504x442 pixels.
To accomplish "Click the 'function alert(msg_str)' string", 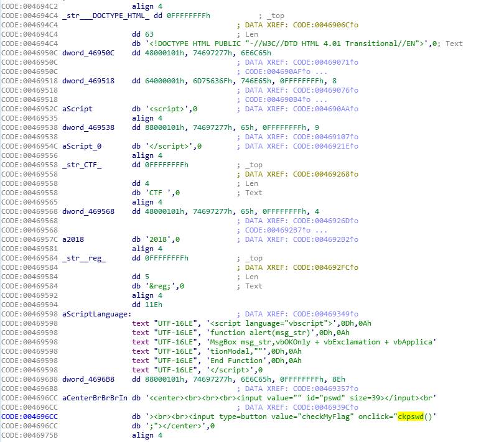I will [x=261, y=333].
